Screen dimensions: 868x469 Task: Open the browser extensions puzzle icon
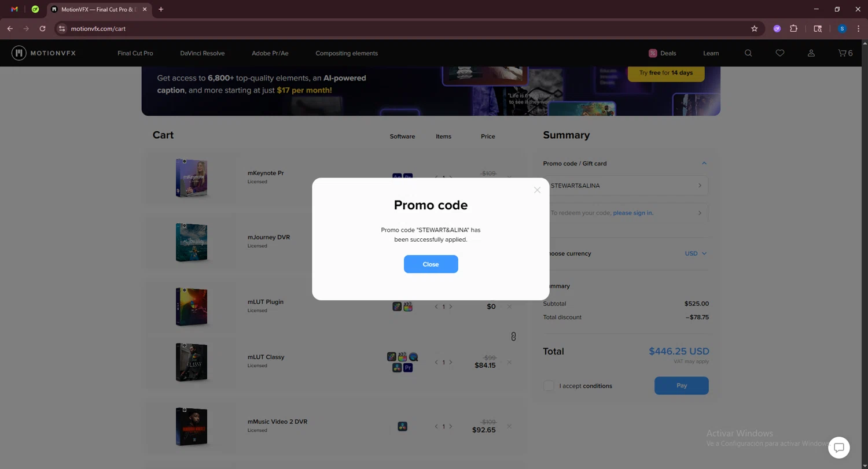(x=793, y=28)
